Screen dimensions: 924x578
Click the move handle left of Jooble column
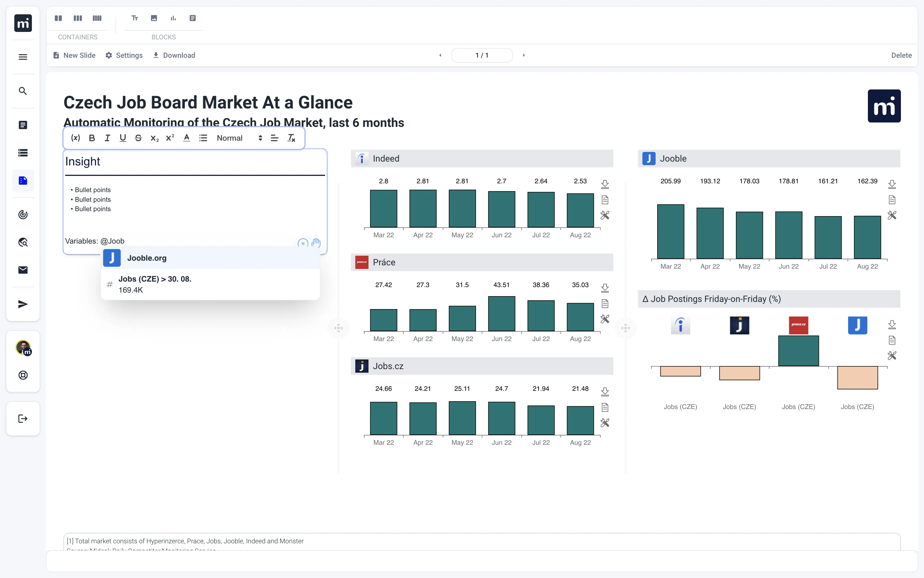(x=625, y=328)
